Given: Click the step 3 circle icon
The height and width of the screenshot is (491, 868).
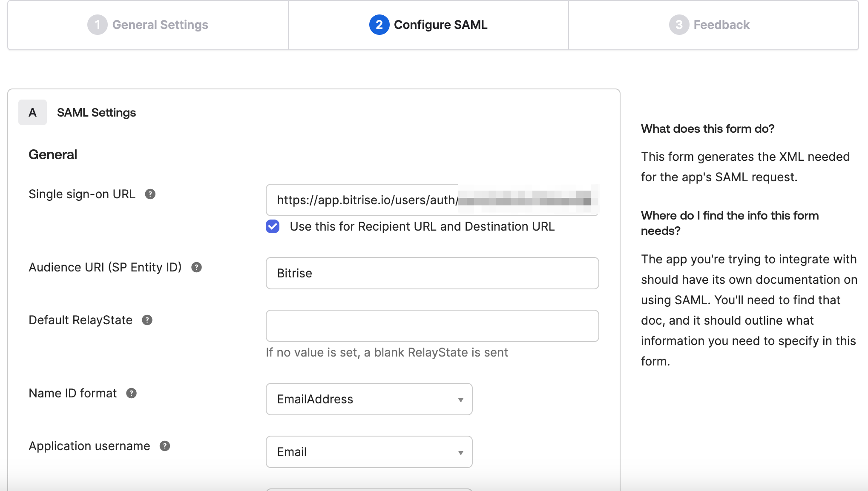Looking at the screenshot, I should point(678,25).
